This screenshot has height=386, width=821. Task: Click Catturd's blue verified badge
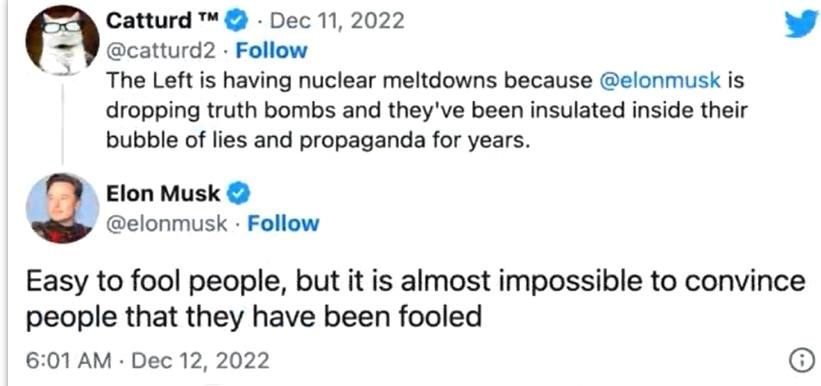tap(237, 21)
